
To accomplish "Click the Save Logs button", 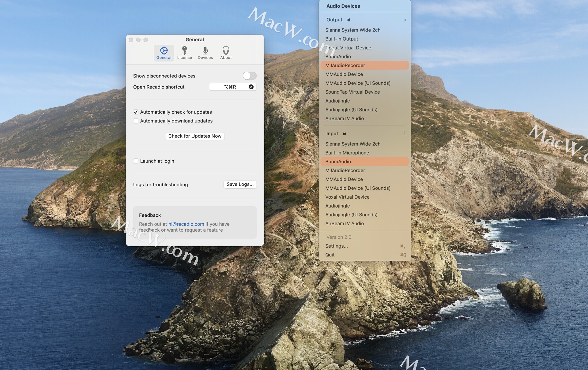I will (240, 184).
